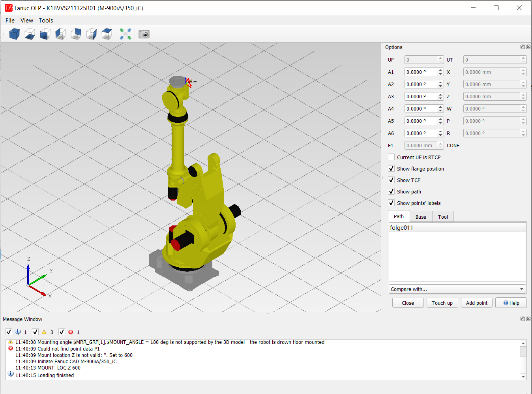The height and width of the screenshot is (394, 532).
Task: Decrease the A2 joint angle with the down arrow
Action: [440, 86]
